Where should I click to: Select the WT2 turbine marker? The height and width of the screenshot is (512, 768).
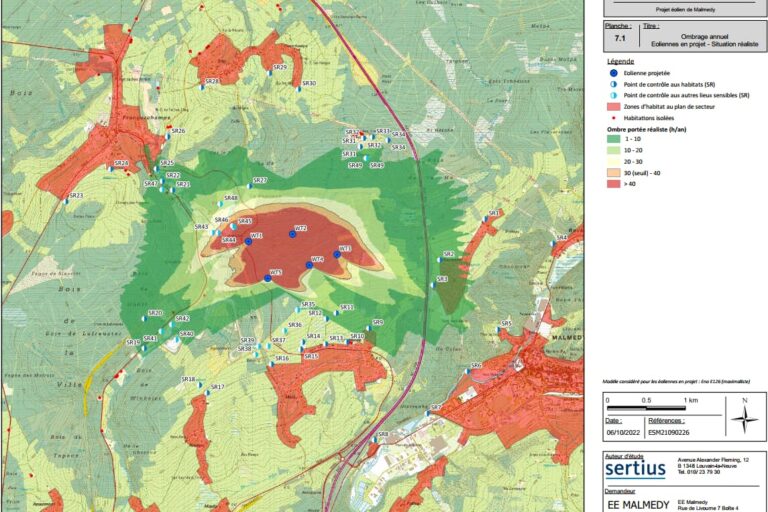pos(293,234)
